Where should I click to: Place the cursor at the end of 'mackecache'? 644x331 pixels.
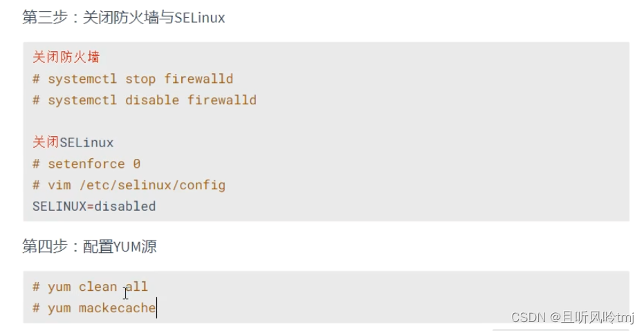(156, 308)
